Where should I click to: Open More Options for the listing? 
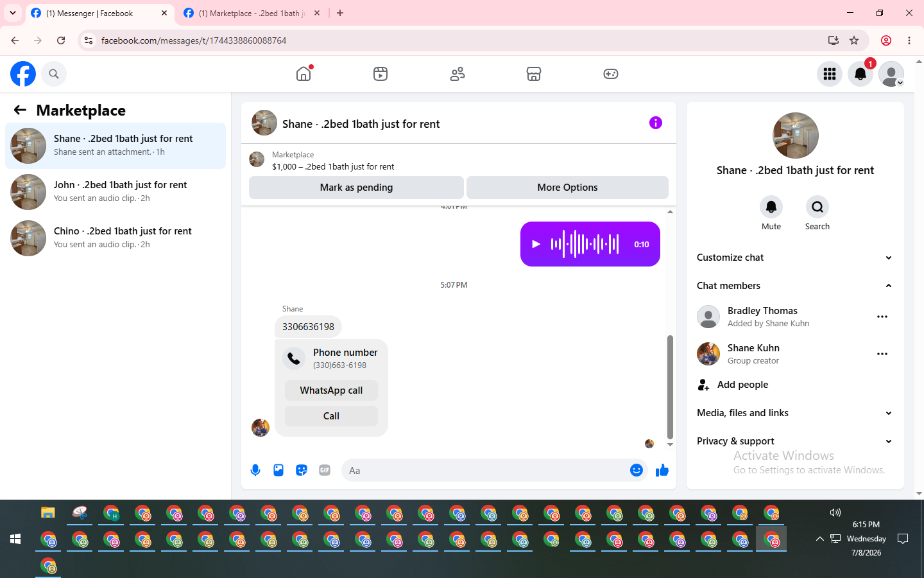pos(567,188)
